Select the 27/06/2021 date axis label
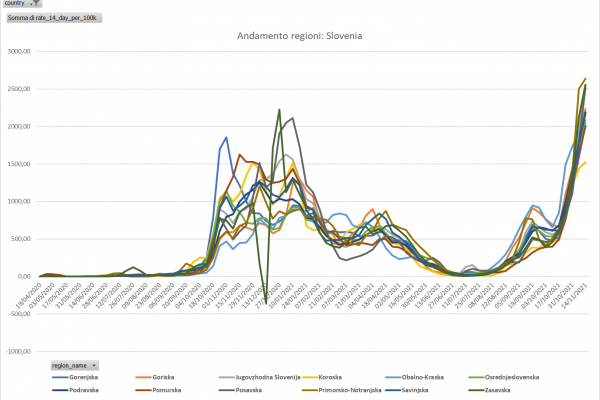This screenshot has height=400, width=600. [x=440, y=295]
